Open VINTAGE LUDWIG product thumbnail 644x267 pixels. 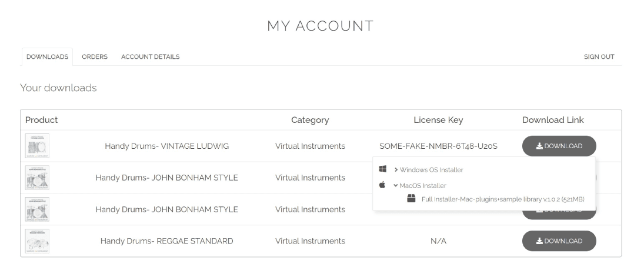37,146
